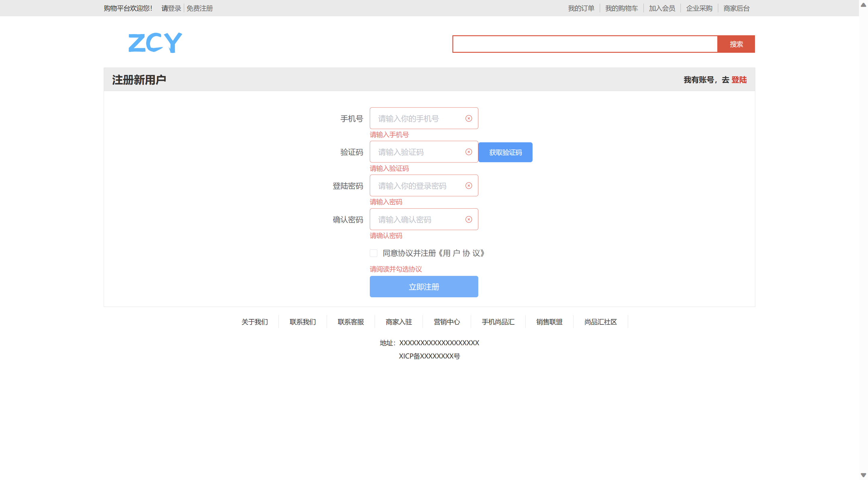This screenshot has height=480, width=868.
Task: Check the 同意协议并注册 checkbox
Action: (373, 253)
